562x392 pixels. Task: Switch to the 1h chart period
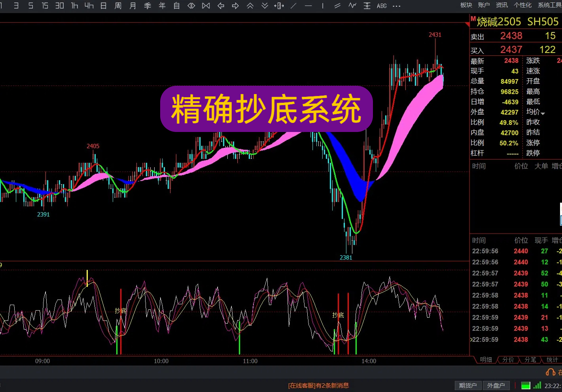tap(74, 6)
